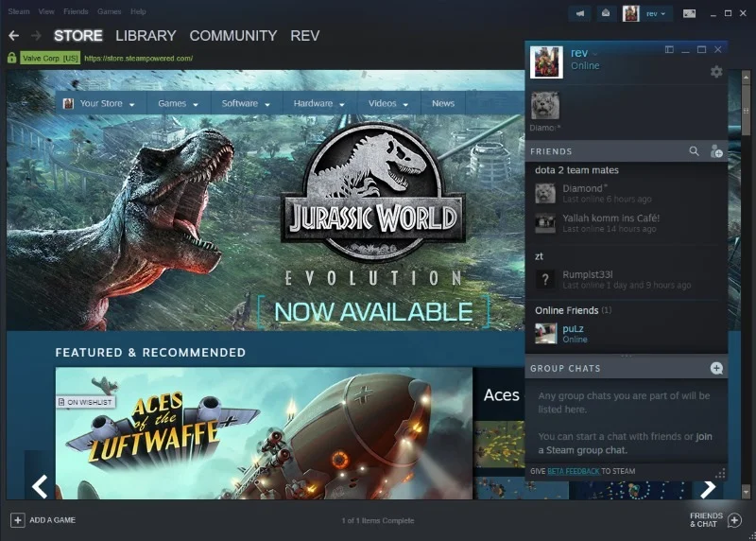Open friends list settings gear

[716, 72]
